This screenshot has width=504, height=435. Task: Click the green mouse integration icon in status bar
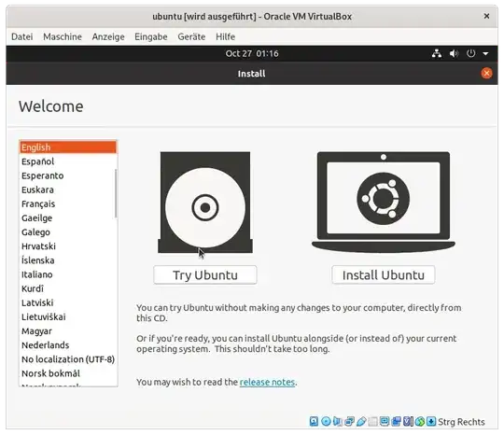coord(420,421)
